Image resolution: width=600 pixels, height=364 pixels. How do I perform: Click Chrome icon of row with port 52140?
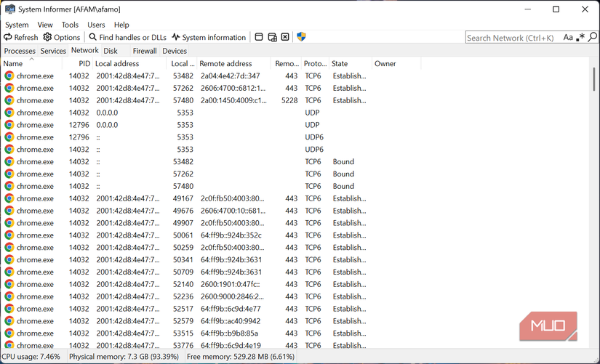(x=9, y=284)
